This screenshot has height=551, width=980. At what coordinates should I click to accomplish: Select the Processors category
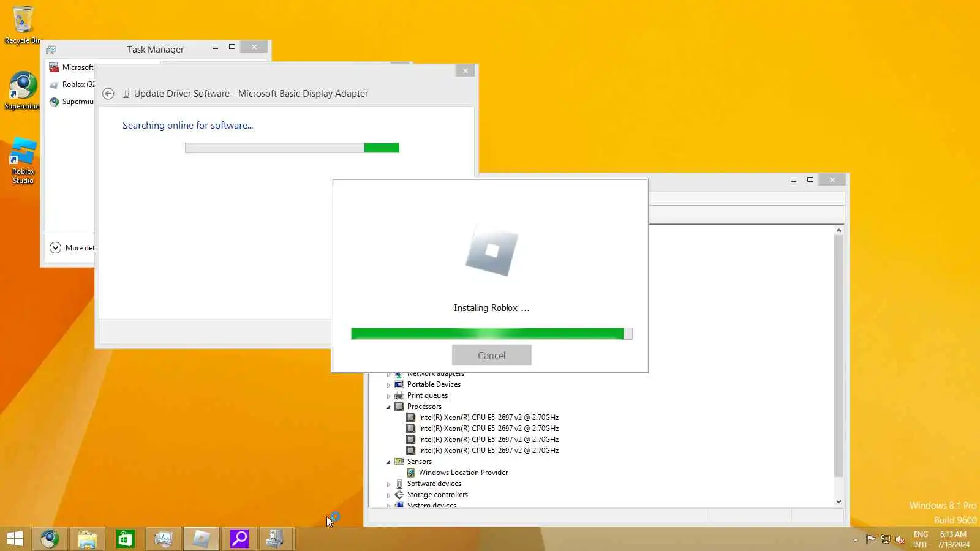tap(424, 407)
